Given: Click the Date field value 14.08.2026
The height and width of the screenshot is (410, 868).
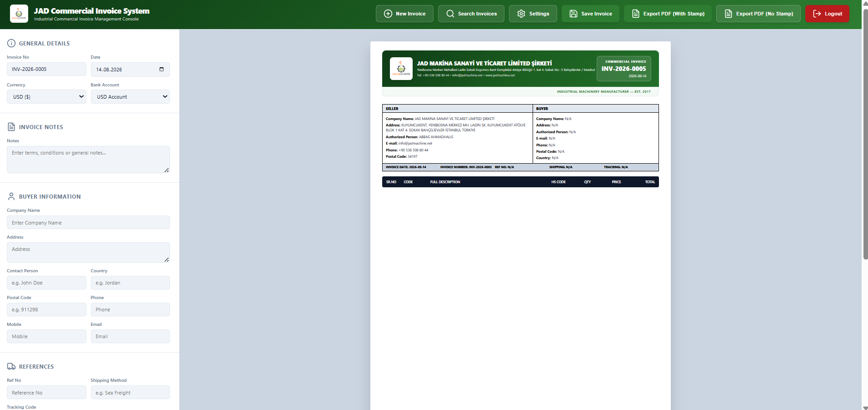Looking at the screenshot, I should [x=109, y=70].
